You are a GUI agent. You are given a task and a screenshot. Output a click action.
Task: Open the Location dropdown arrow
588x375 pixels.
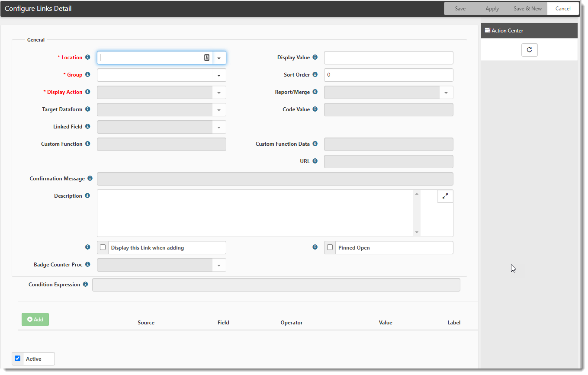tap(219, 58)
